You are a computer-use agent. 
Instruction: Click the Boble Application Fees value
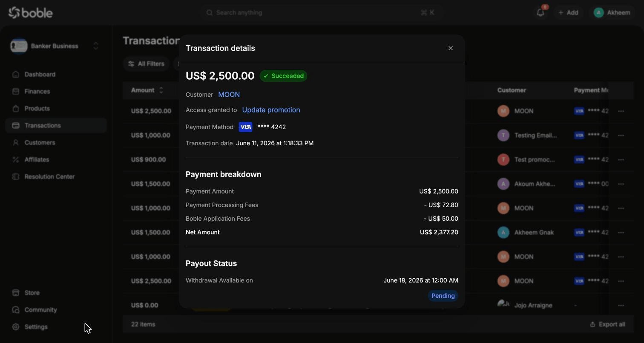tap(441, 219)
